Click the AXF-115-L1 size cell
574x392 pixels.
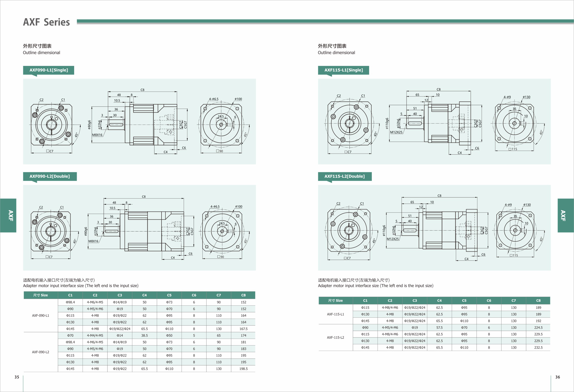tap(335, 314)
